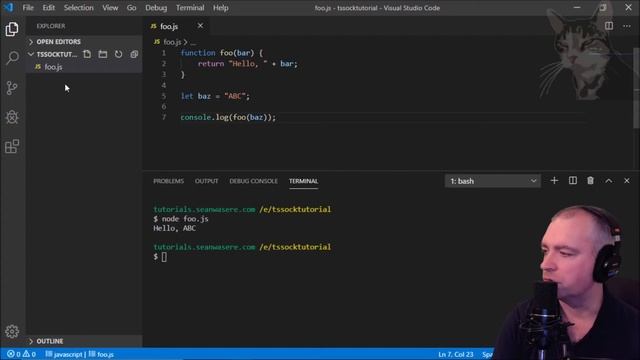Open foo.js in the explorer tree

point(84,67)
